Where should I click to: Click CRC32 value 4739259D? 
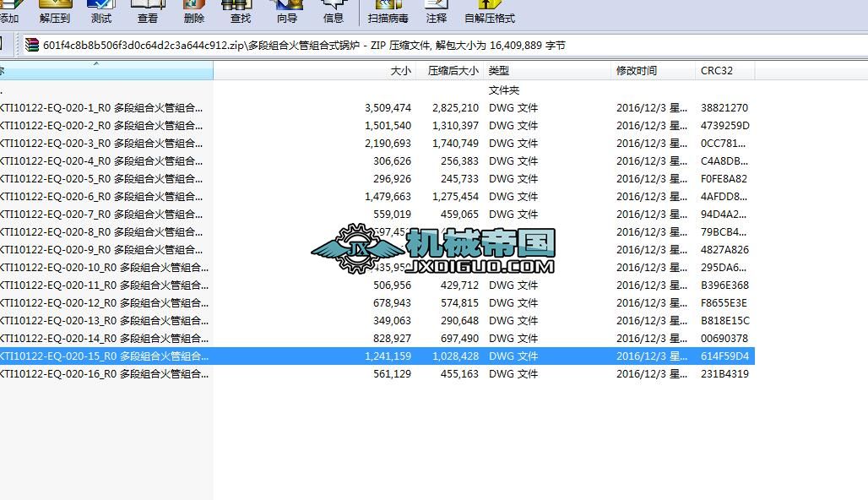point(725,125)
